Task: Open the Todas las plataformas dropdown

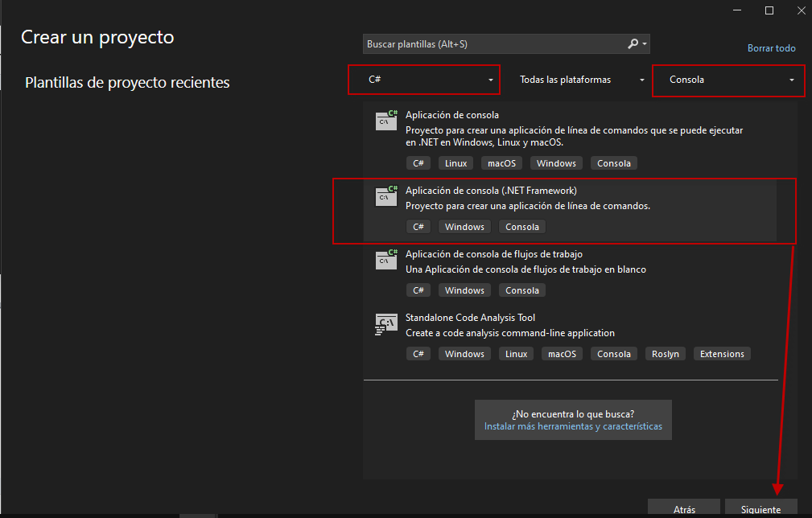Action: (582, 80)
